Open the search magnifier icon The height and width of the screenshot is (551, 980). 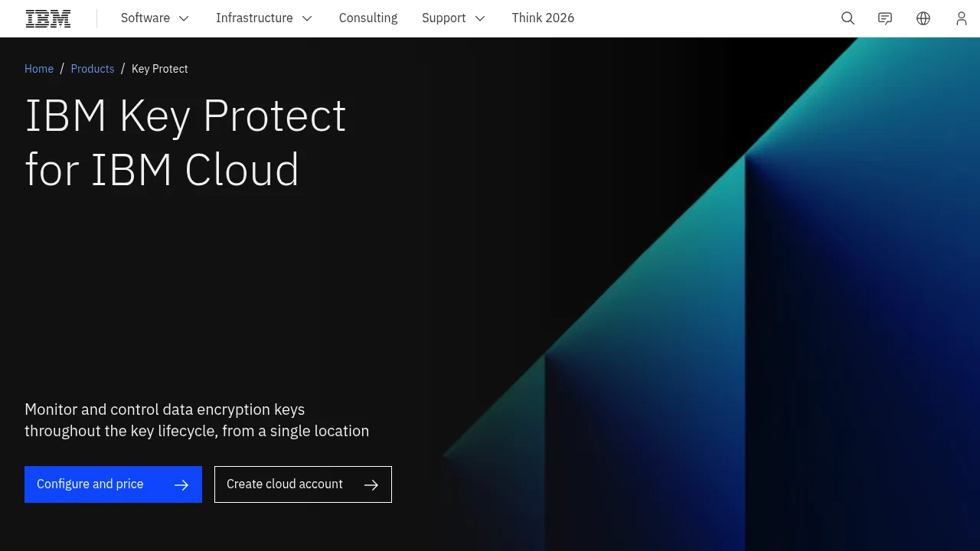tap(848, 18)
